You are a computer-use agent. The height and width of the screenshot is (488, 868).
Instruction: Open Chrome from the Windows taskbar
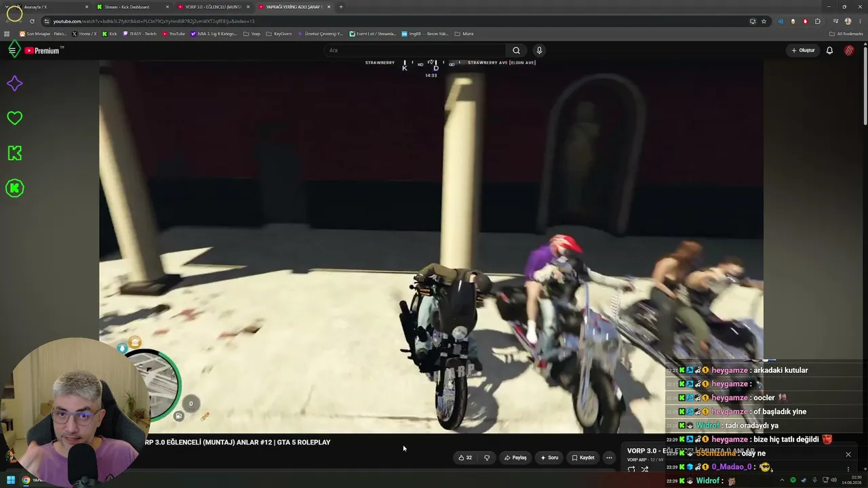[x=26, y=480]
